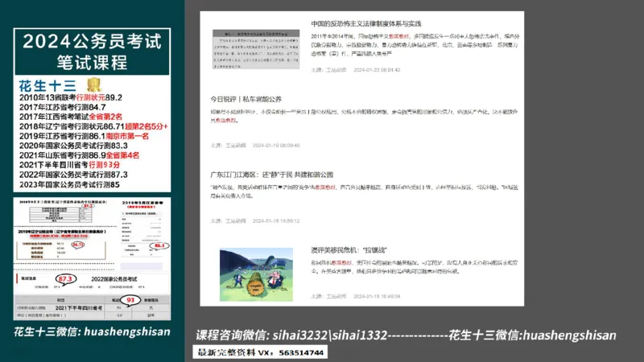Open article 广东江门江海区 还"静"于民 共建和谐公园
Image resolution: width=644 pixels, height=362 pixels.
pyautogui.click(x=271, y=175)
